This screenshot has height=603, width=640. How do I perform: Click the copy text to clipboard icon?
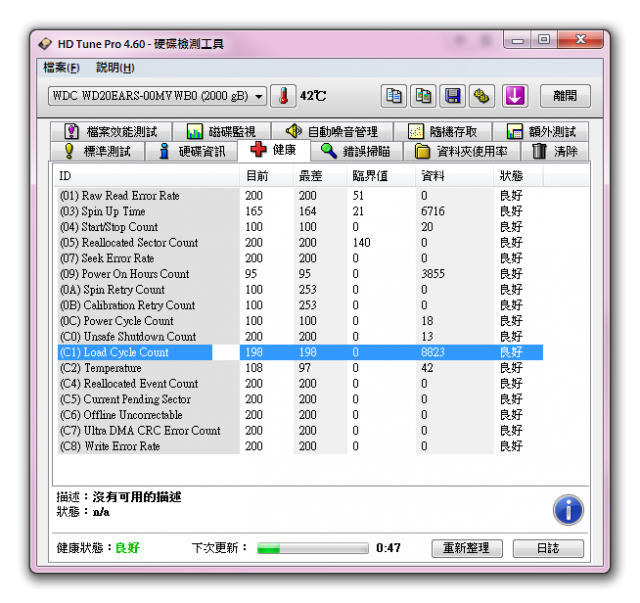(x=393, y=96)
